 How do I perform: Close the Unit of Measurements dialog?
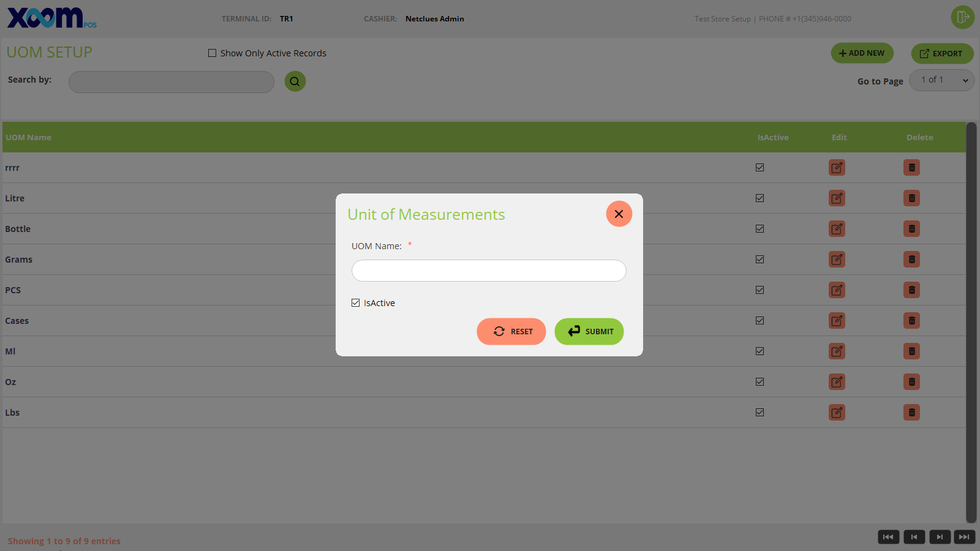click(619, 214)
